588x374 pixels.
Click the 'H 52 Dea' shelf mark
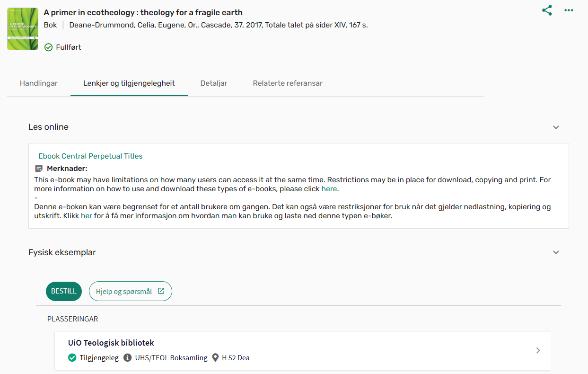pyautogui.click(x=236, y=358)
